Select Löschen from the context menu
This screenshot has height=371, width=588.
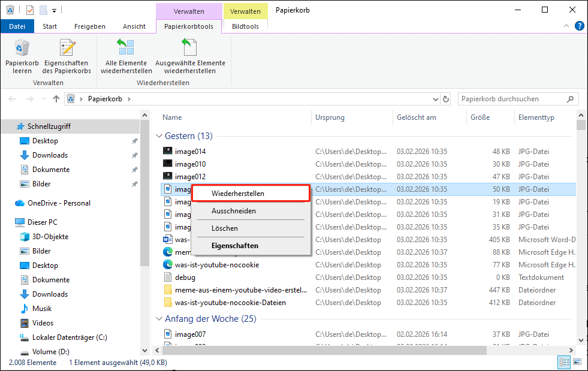pos(225,228)
